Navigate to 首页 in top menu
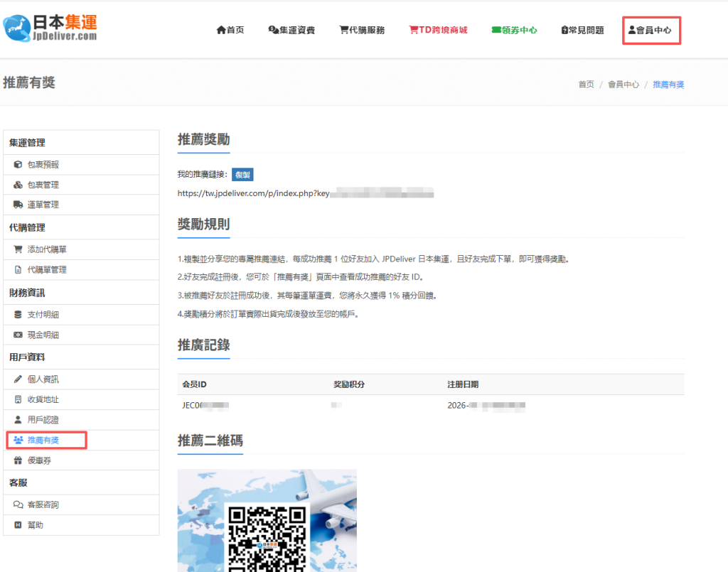This screenshot has width=728, height=572. pyautogui.click(x=230, y=30)
